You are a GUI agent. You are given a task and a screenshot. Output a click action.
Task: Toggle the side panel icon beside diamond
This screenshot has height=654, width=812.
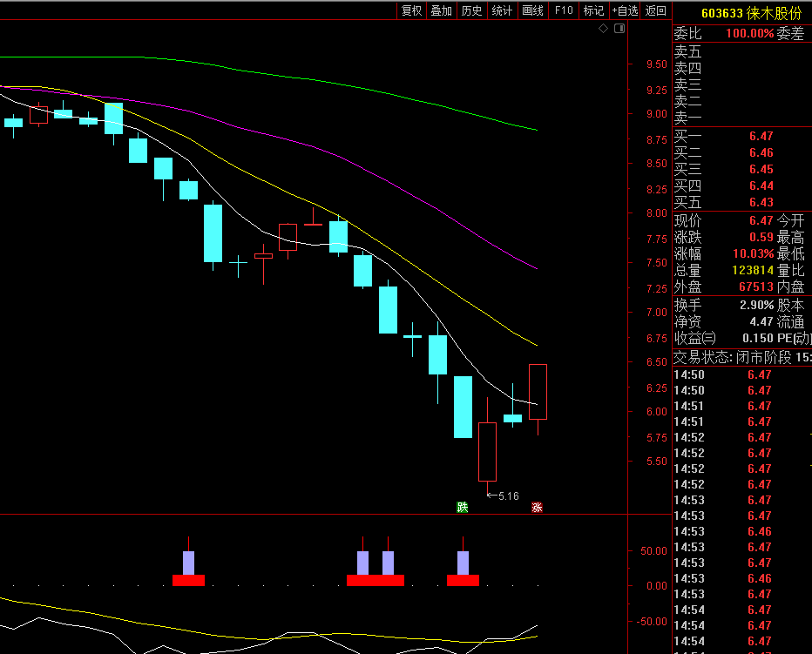(619, 29)
